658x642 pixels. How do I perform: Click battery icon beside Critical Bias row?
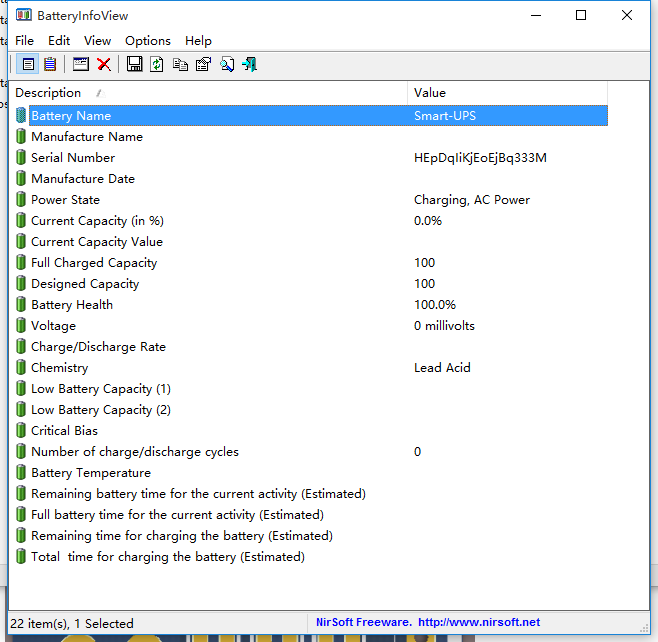21,431
